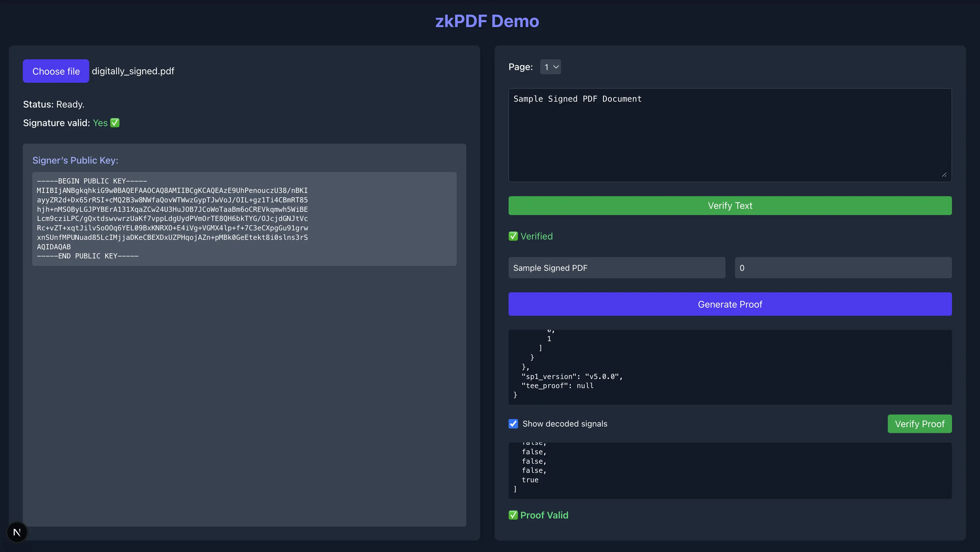Click the Choose file button
The height and width of the screenshot is (552, 980).
(55, 71)
